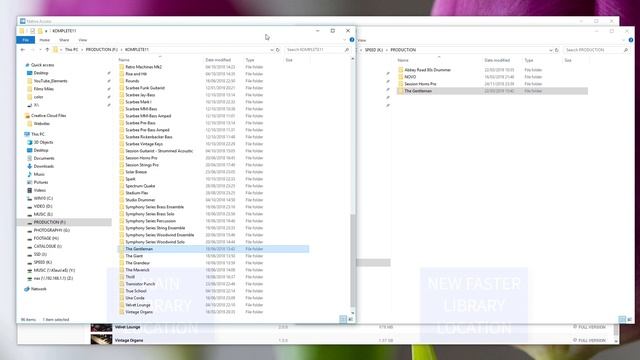Switch KOMPLETE11 window to large icons view
This screenshot has width=640, height=360.
click(x=350, y=319)
